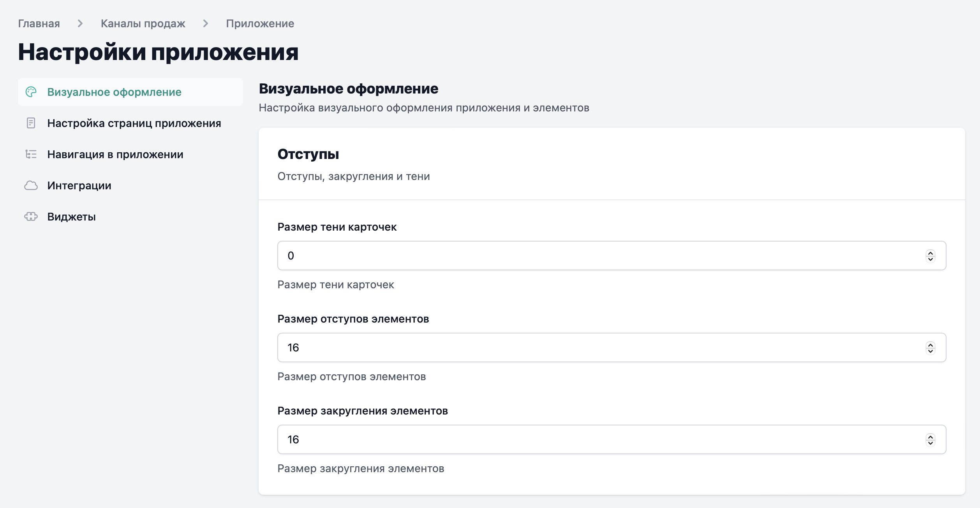Viewport: 980px width, 508px height.
Task: Decrease Размер тени карточек with down arrow
Action: (x=931, y=259)
